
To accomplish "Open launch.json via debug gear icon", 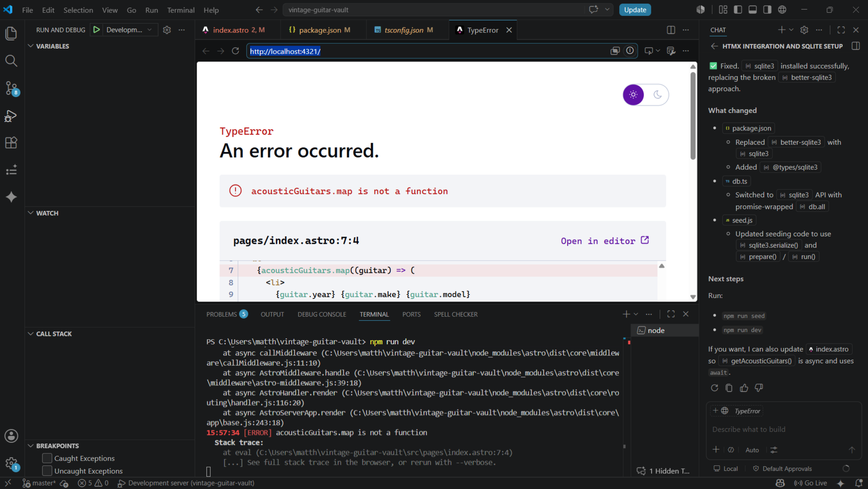I will (x=167, y=29).
